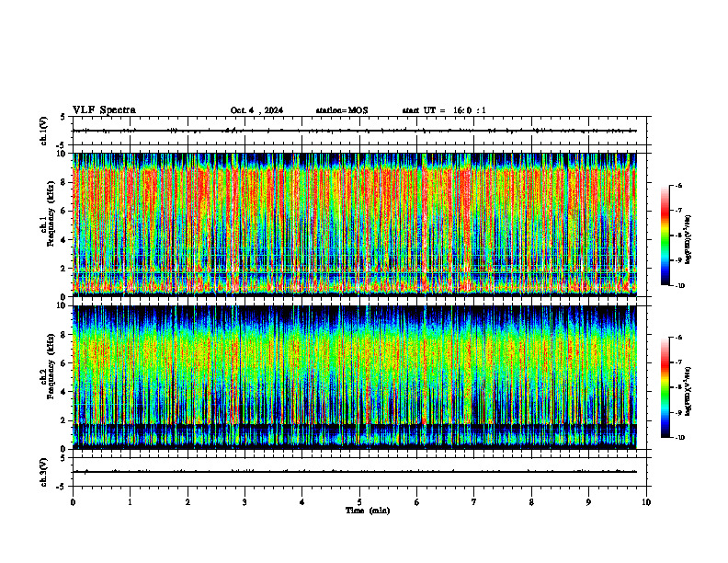Click time axis tick label "4"
Screen dimensions: 728x563
pyautogui.click(x=302, y=502)
